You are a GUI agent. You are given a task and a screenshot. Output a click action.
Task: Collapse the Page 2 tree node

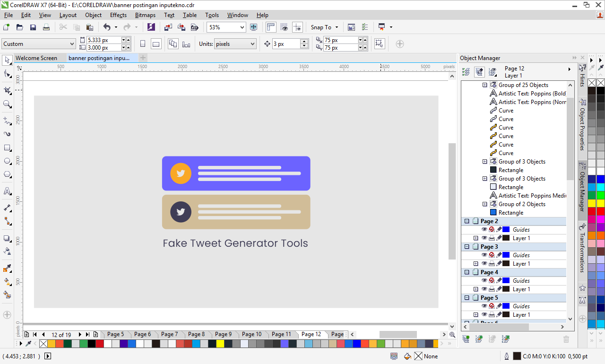(467, 221)
